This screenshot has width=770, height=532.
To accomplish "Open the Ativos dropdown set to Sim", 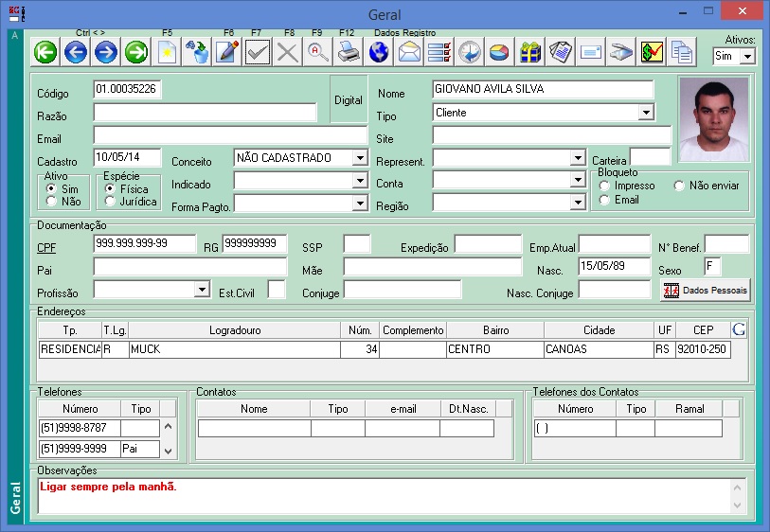I will (747, 57).
